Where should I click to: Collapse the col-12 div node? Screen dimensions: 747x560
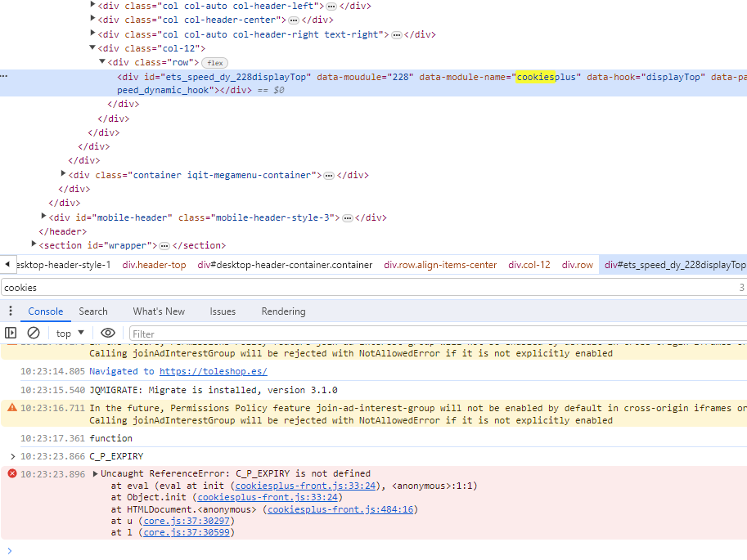[x=92, y=47]
